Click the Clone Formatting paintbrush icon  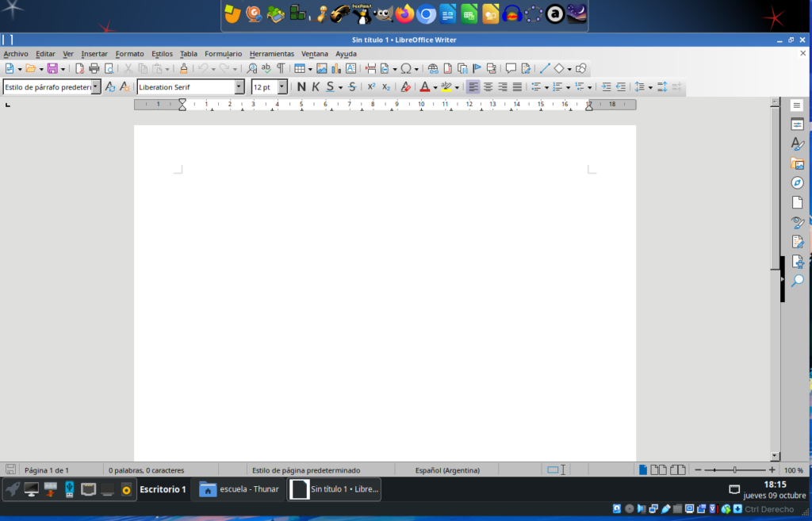tap(184, 69)
